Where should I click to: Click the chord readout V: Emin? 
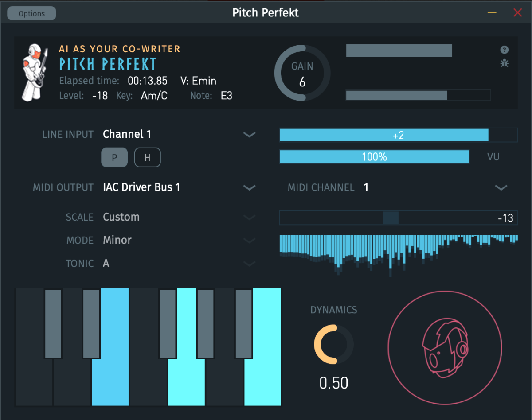coord(199,81)
